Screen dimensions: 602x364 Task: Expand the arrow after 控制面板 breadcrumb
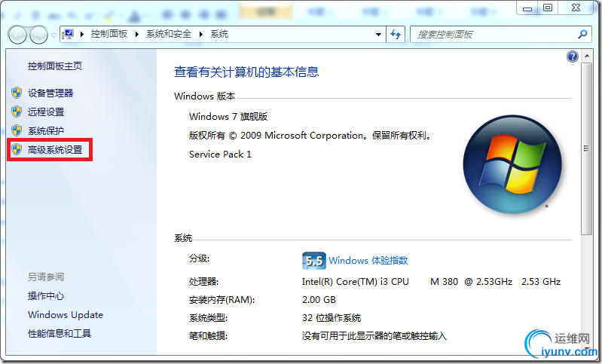click(x=136, y=34)
